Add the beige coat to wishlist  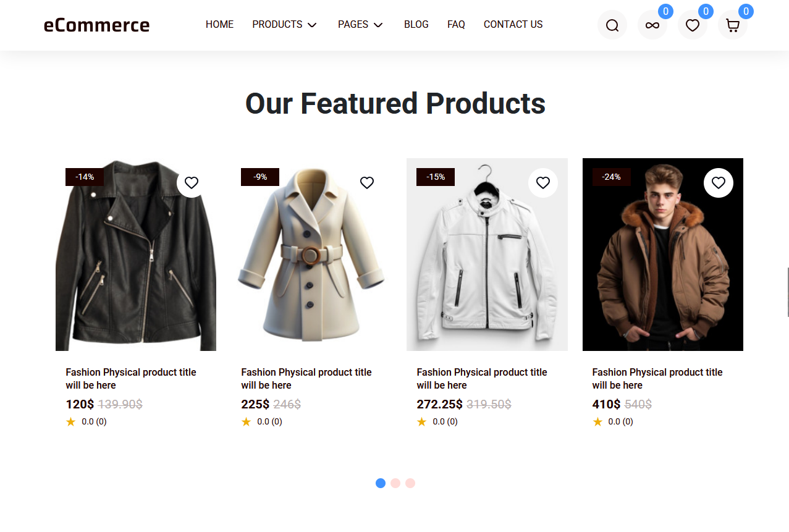(367, 183)
